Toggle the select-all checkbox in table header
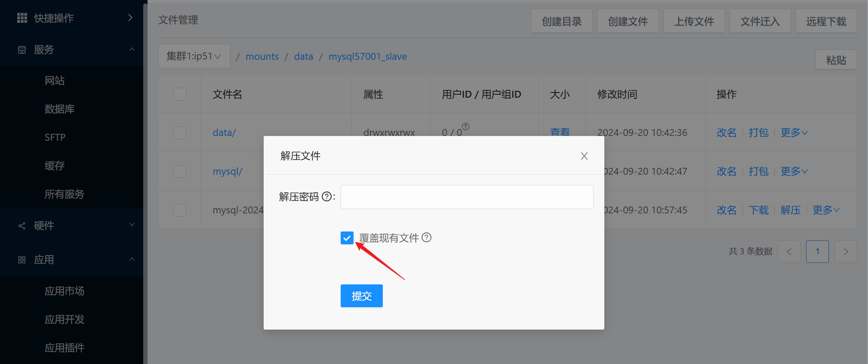The width and height of the screenshot is (868, 364). tap(180, 94)
